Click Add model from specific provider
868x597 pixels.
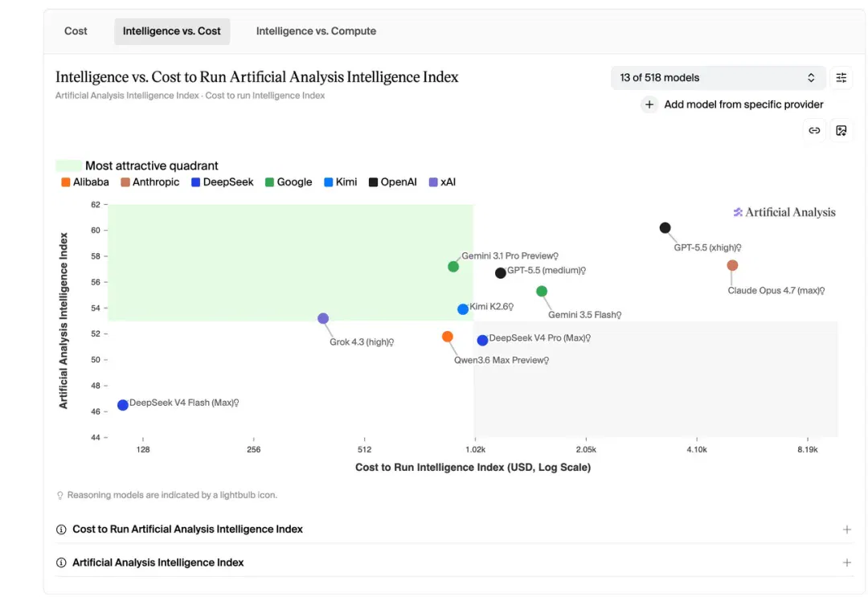[743, 104]
